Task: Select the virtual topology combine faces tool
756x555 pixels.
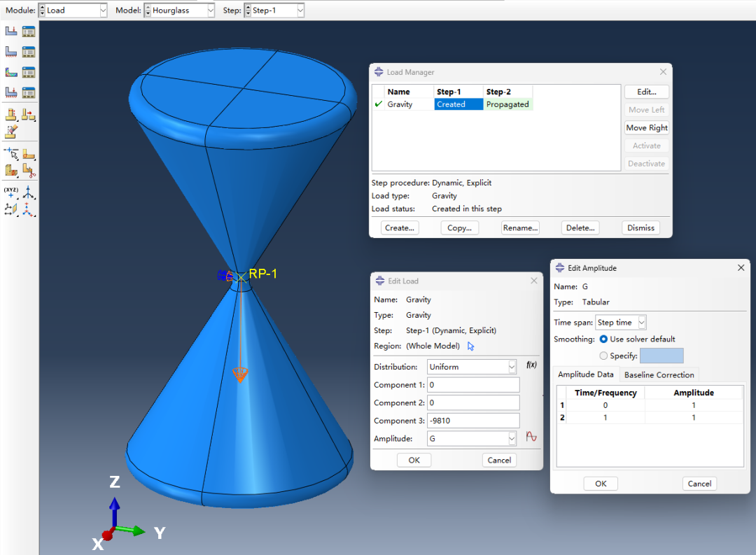Action: click(11, 115)
